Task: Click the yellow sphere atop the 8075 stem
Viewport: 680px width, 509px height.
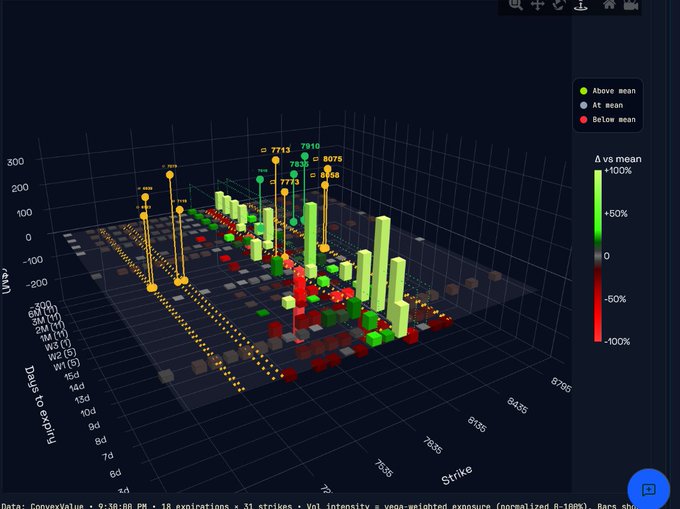Action: 327,169
